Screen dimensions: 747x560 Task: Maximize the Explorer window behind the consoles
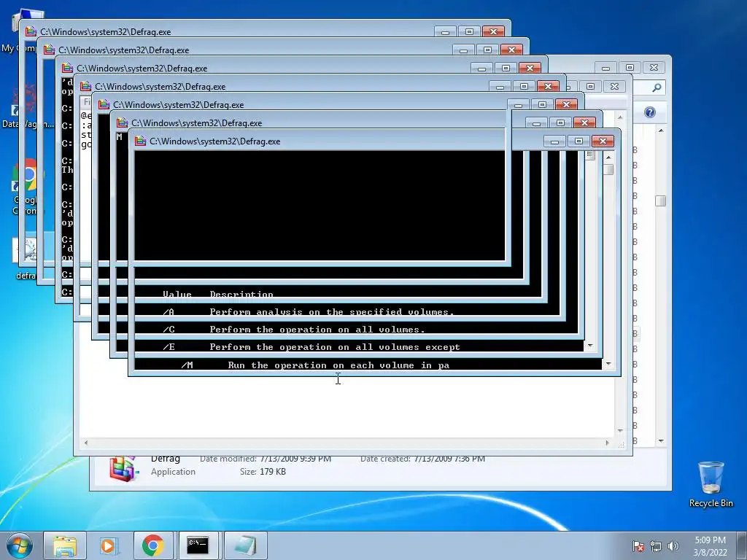pyautogui.click(x=630, y=68)
